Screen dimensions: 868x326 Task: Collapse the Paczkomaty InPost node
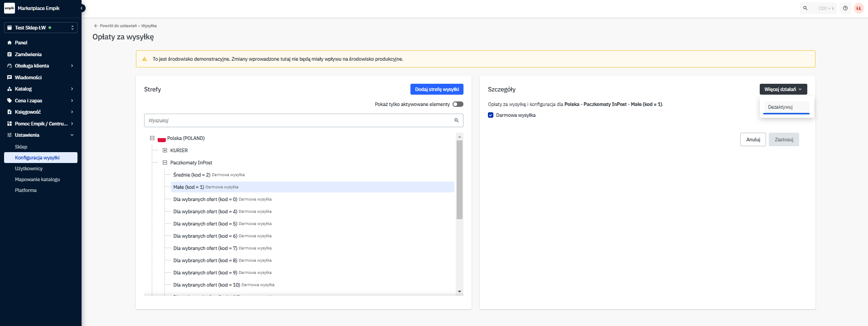[165, 163]
